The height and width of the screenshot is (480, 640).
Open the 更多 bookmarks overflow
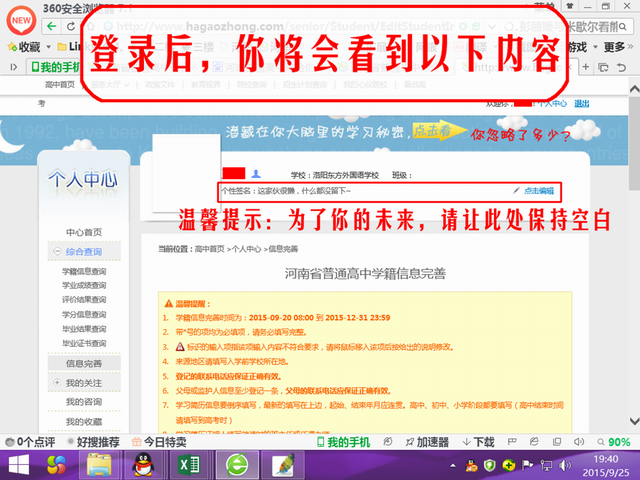[618, 47]
